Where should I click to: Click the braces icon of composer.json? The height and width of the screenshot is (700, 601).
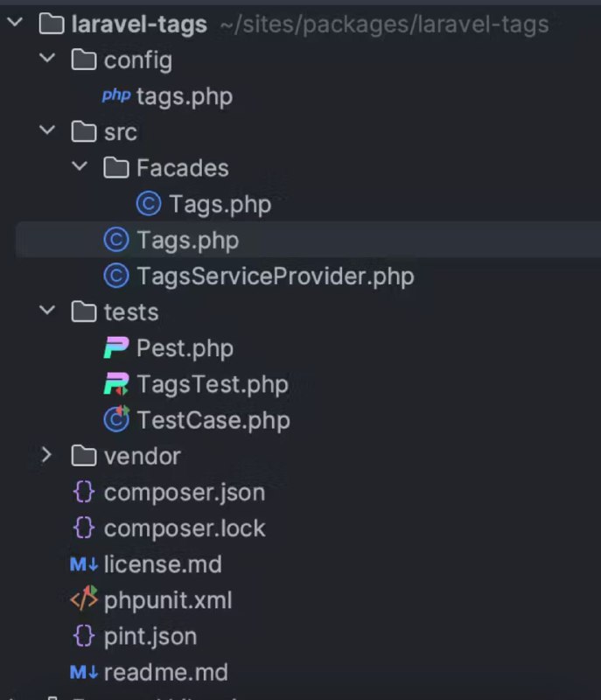click(84, 492)
